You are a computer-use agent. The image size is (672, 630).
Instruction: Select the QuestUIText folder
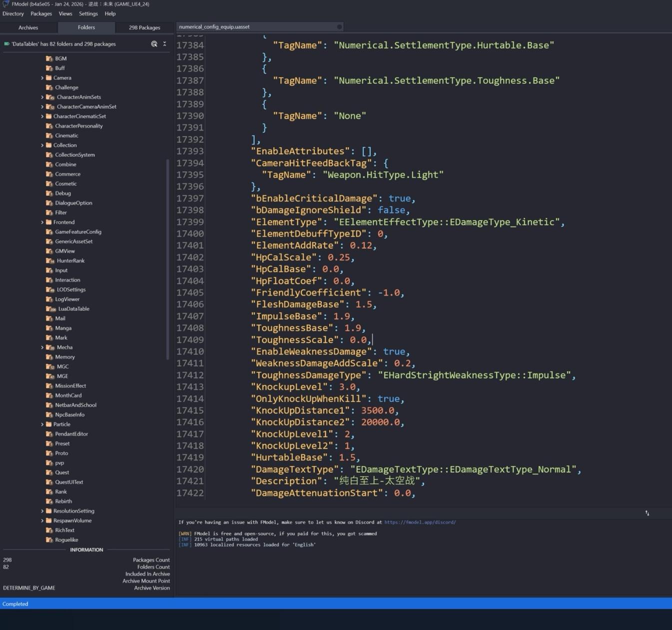coord(69,482)
